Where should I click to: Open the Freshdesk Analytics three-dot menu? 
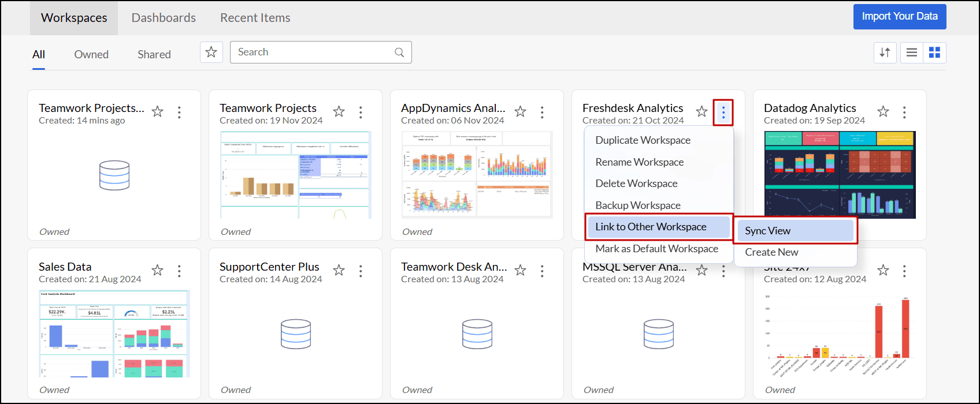tap(723, 112)
